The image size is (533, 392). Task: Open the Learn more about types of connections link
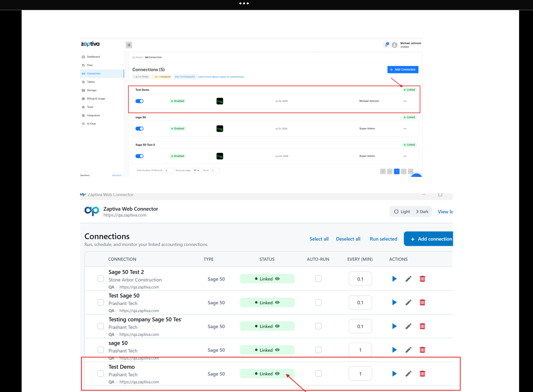click(x=221, y=77)
